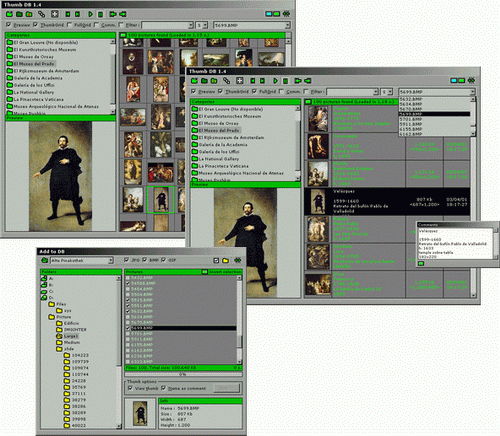Click the first green folder icon in back window toolbar
This screenshot has width=500, height=436.
10,14
